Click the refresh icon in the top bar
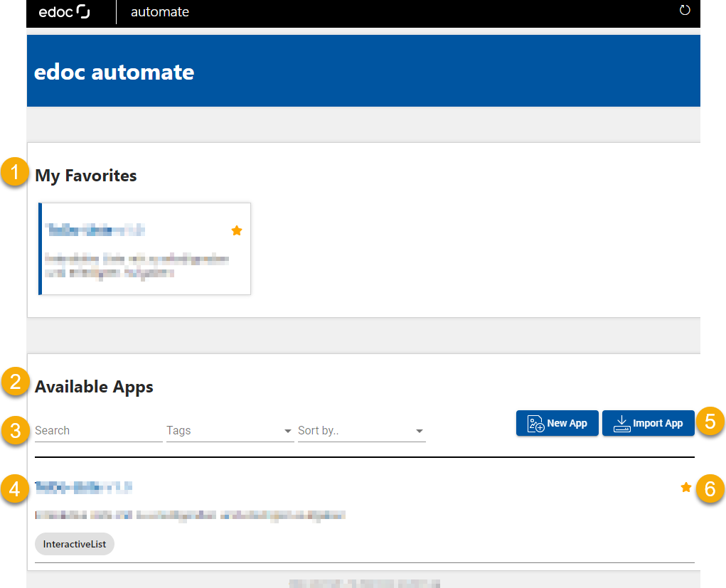 pyautogui.click(x=684, y=10)
